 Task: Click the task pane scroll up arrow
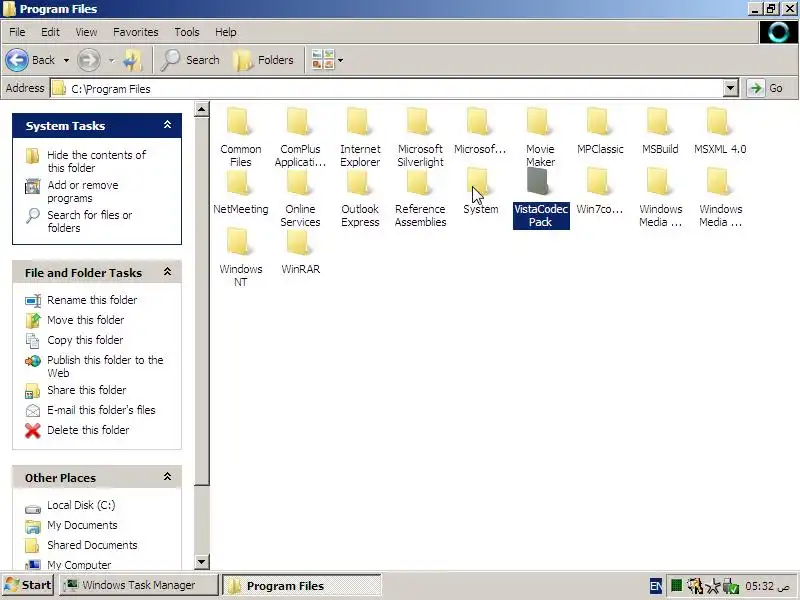point(202,109)
